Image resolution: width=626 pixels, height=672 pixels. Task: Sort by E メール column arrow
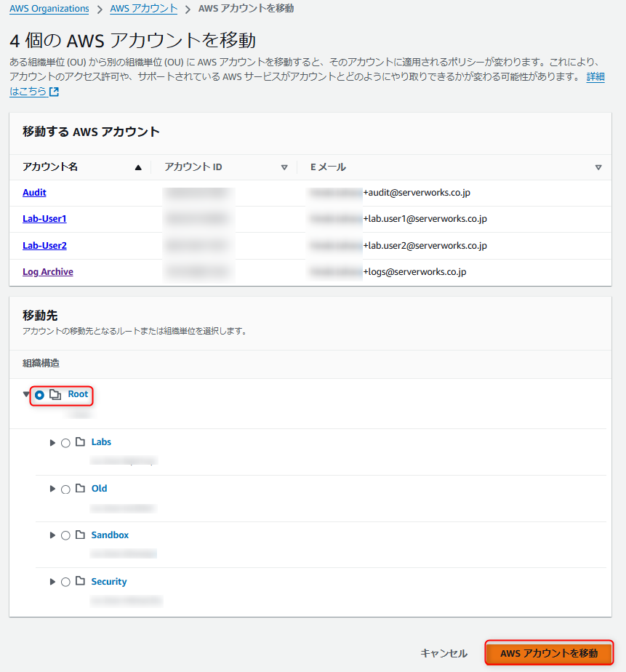pyautogui.click(x=598, y=167)
